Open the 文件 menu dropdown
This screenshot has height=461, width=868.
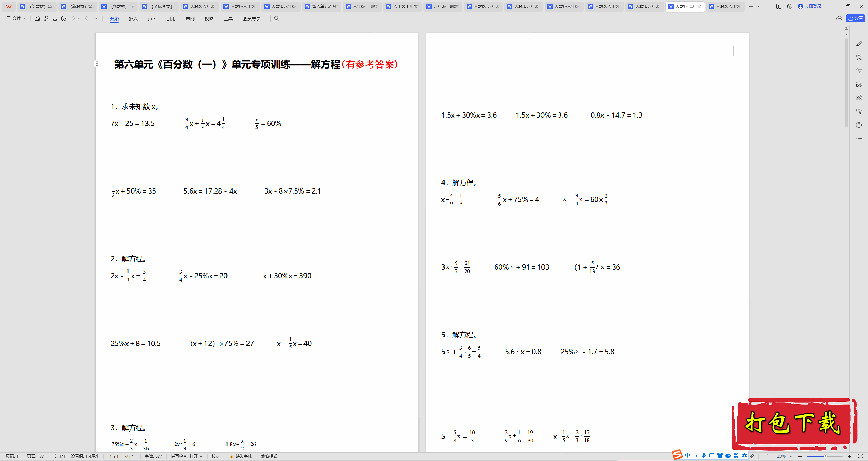pyautogui.click(x=16, y=19)
